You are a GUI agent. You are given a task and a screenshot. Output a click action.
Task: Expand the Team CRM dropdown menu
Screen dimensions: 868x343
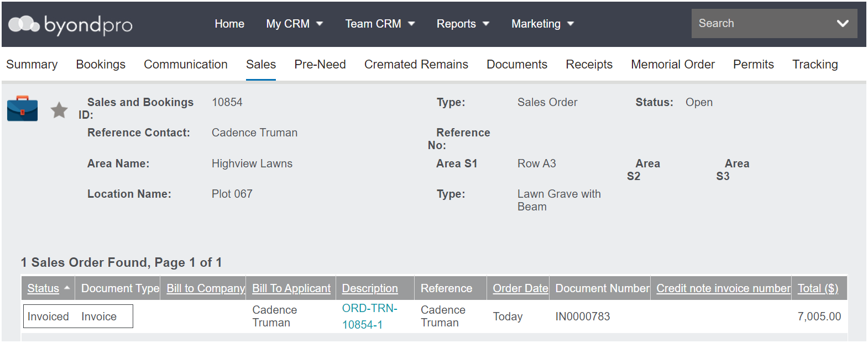[x=380, y=24]
